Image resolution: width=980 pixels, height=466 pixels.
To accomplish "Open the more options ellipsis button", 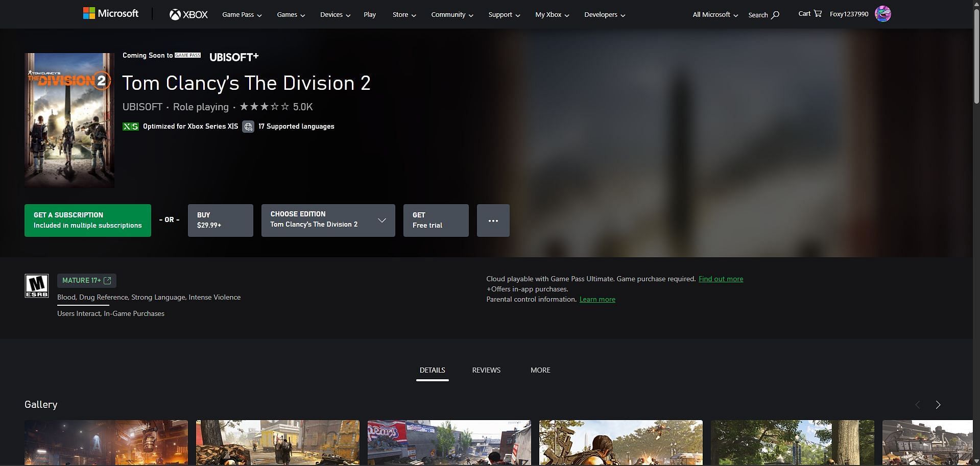I will pos(493,220).
